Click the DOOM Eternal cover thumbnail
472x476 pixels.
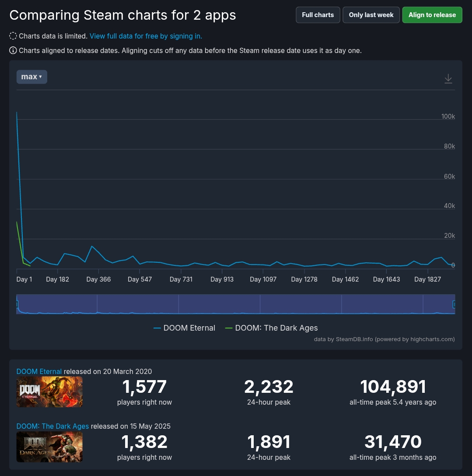tap(49, 391)
